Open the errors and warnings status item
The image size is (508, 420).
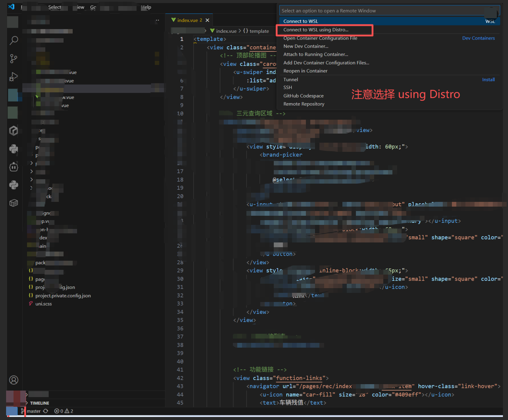64,411
